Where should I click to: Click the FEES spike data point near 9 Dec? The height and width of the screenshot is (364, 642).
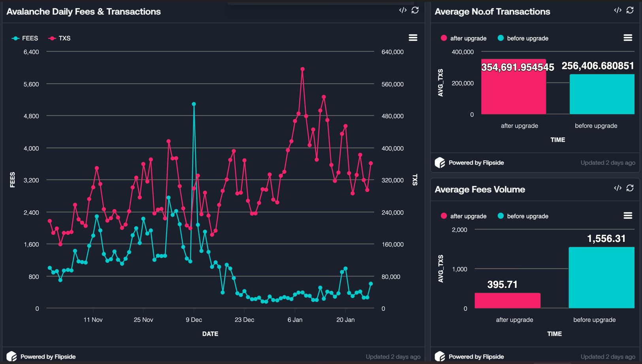[194, 104]
